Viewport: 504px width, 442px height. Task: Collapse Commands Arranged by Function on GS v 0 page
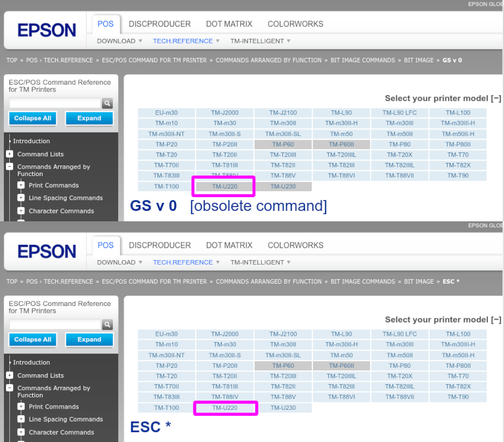10,167
